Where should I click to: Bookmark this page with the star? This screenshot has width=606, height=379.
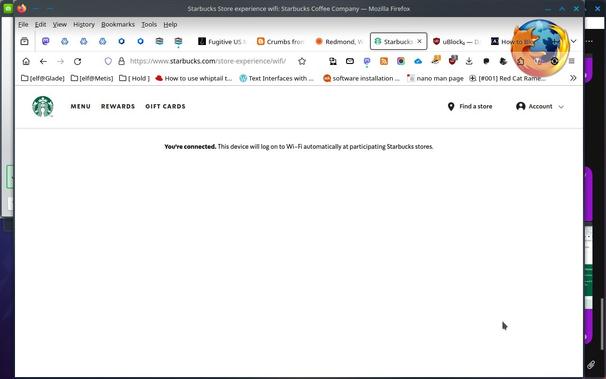(x=302, y=61)
